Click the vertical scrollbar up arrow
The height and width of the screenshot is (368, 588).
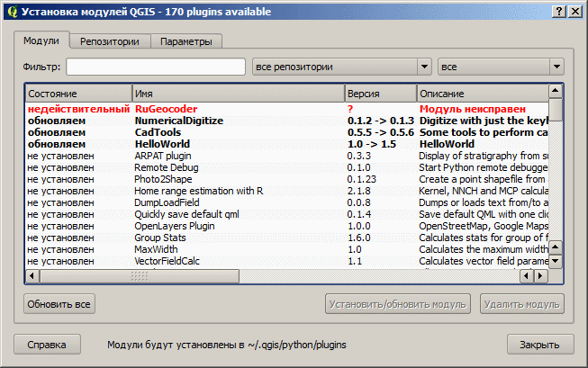556,90
